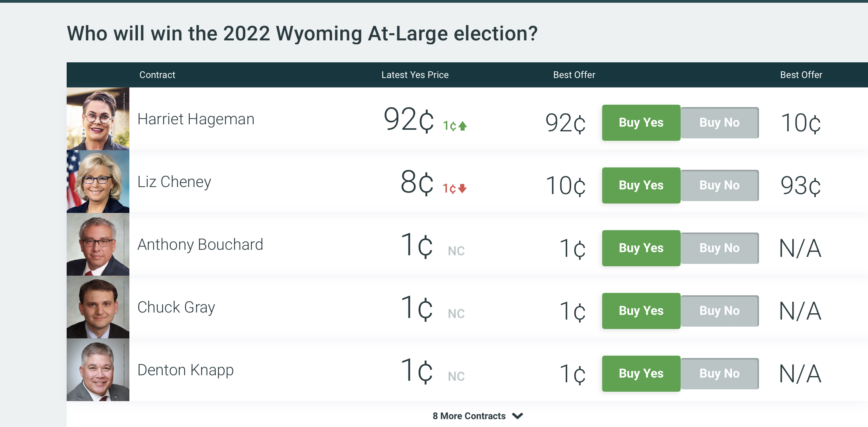
Task: Click Harriet Hageman's candidate photo
Action: tap(98, 119)
